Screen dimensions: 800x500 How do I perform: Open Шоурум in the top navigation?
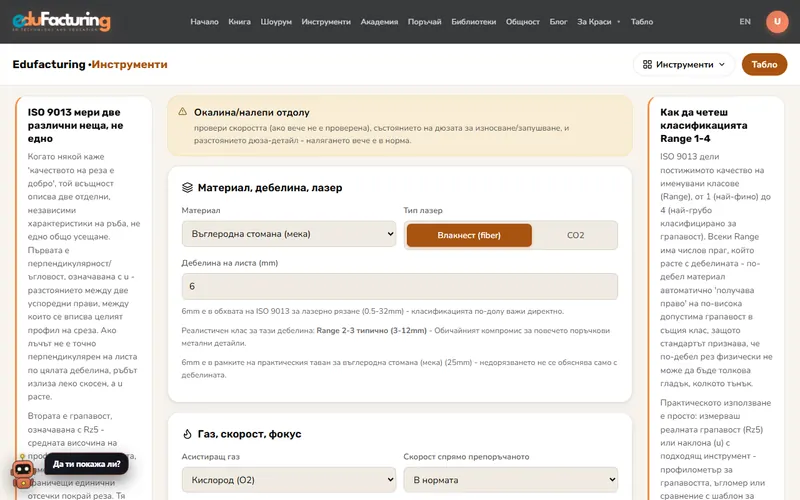tap(276, 21)
